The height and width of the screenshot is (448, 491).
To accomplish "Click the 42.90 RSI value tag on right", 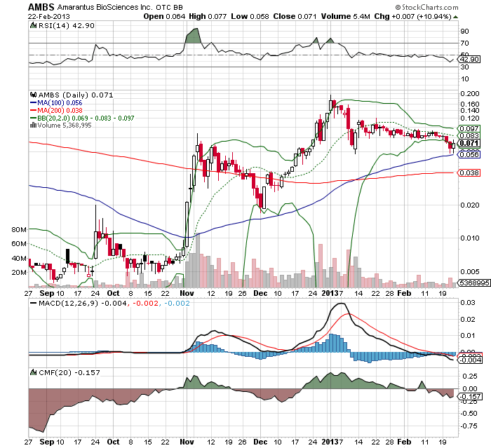I will coord(469,59).
